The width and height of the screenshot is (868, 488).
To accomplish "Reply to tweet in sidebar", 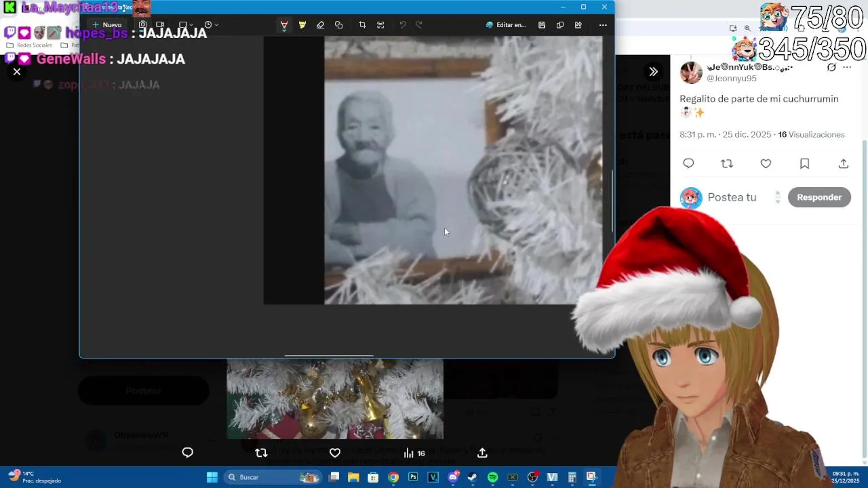I will coord(688,163).
